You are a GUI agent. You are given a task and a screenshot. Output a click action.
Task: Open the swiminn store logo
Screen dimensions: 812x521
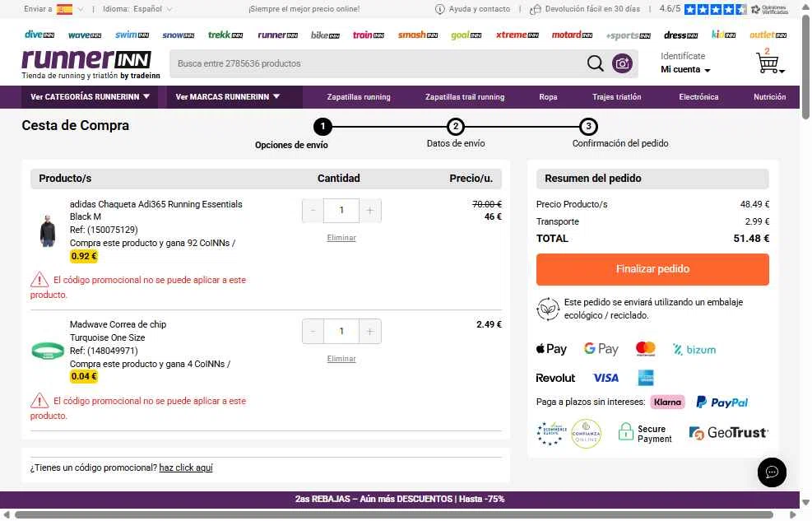point(132,35)
